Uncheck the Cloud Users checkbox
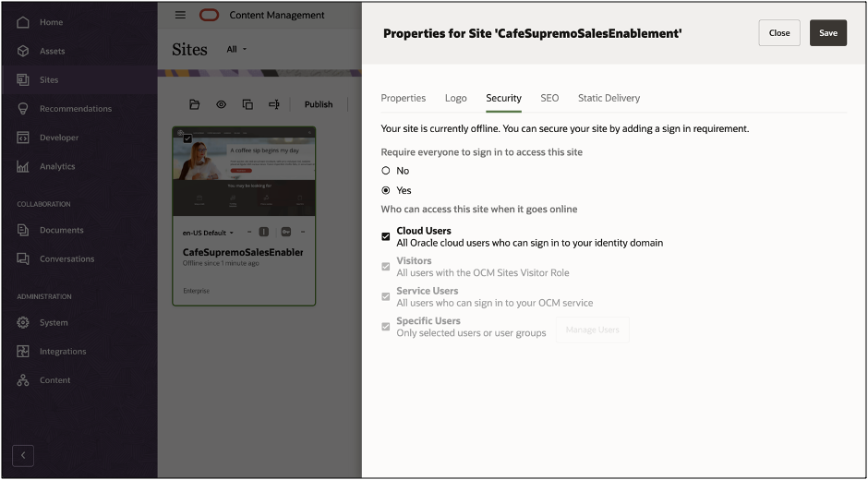The width and height of the screenshot is (868, 480). 386,236
